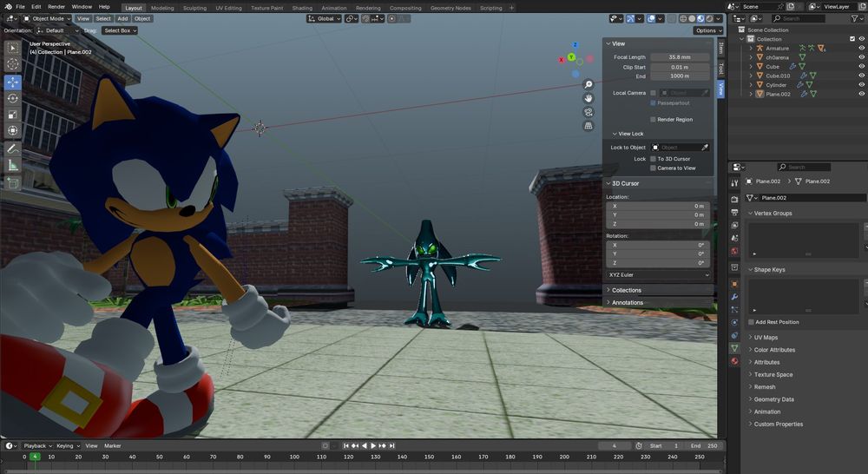
Task: Select the Annotate pencil tool
Action: coord(12,149)
